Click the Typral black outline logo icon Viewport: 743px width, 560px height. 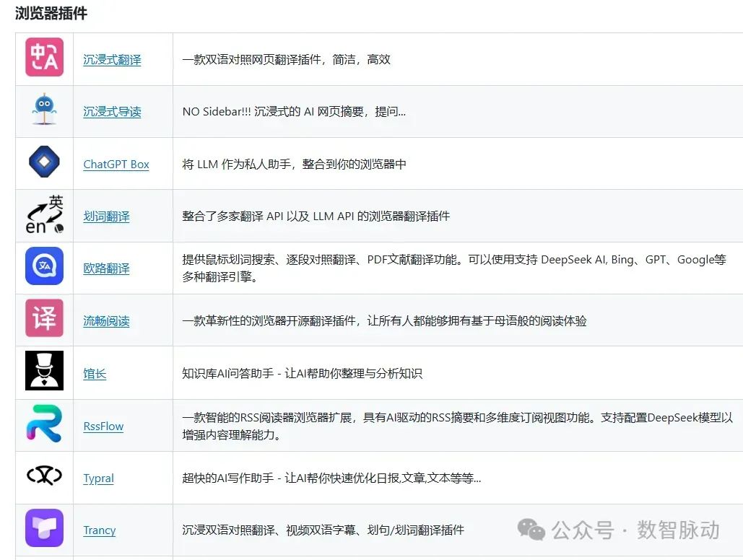click(x=44, y=475)
